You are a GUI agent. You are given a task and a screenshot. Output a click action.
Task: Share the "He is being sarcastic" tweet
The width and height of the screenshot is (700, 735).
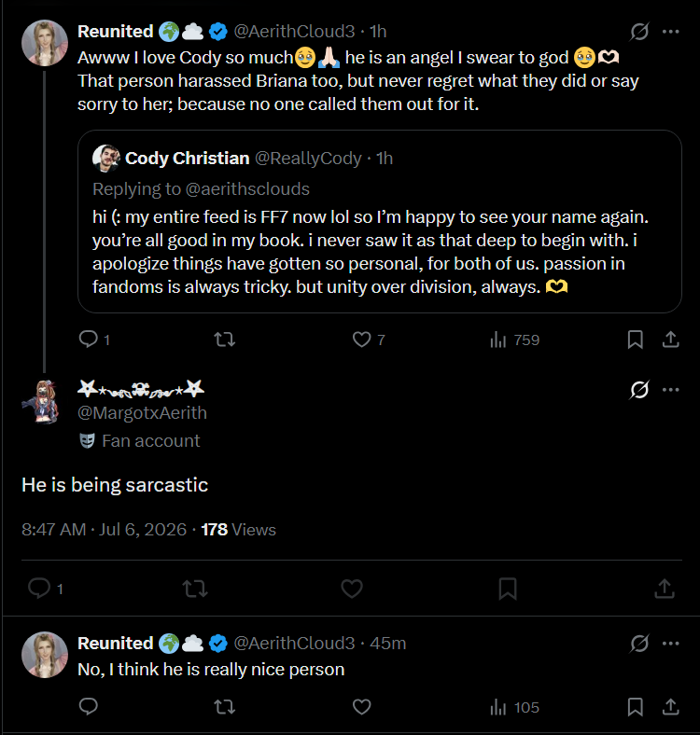coord(665,589)
